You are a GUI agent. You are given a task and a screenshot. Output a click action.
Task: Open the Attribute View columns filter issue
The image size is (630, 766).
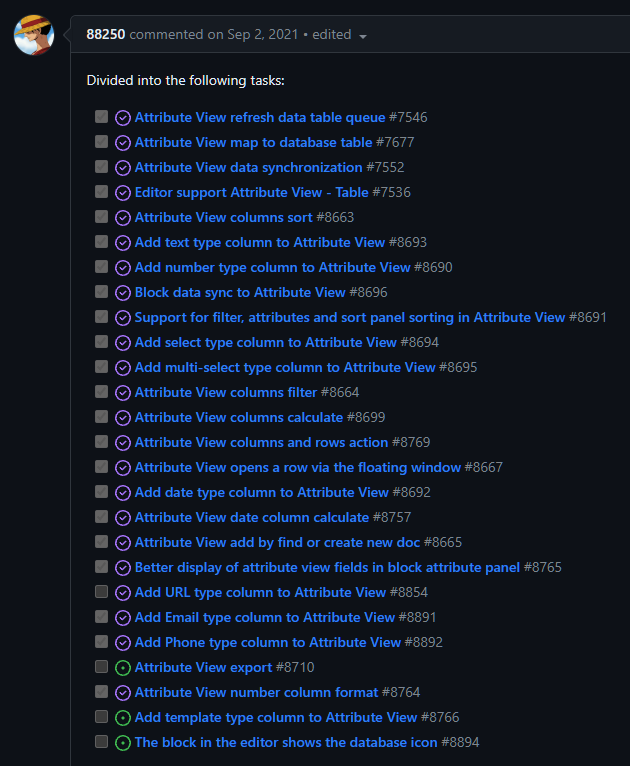(225, 392)
